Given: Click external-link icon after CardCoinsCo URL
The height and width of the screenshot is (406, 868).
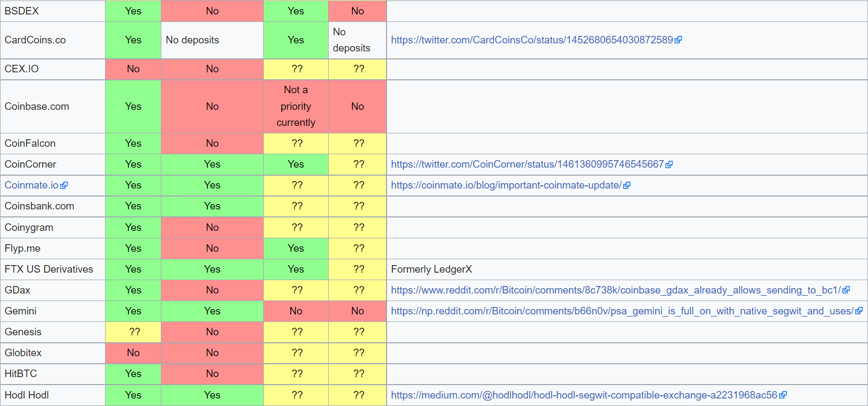Looking at the screenshot, I should click(678, 40).
